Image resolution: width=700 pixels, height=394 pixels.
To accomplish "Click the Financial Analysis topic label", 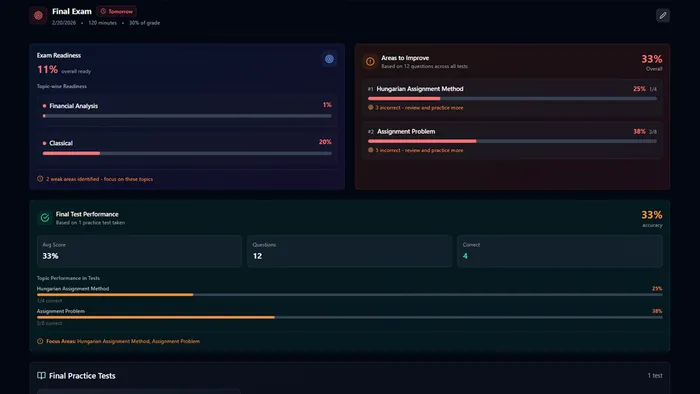I will pos(73,106).
